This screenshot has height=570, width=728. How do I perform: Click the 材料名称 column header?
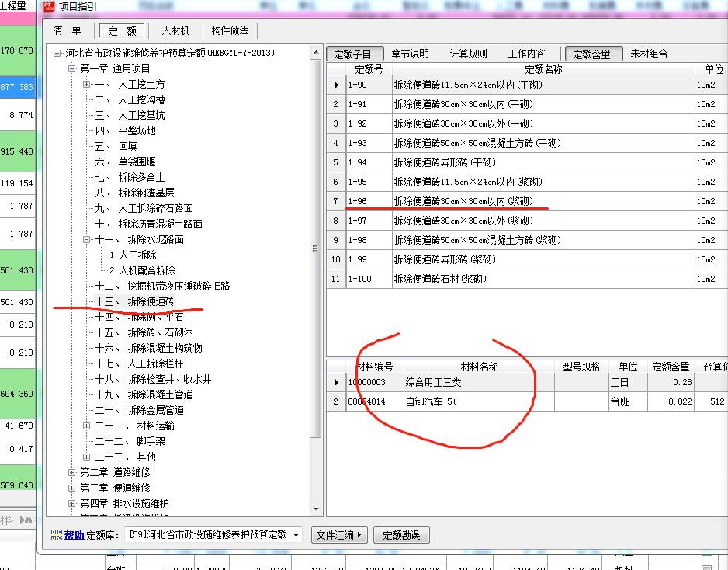479,367
